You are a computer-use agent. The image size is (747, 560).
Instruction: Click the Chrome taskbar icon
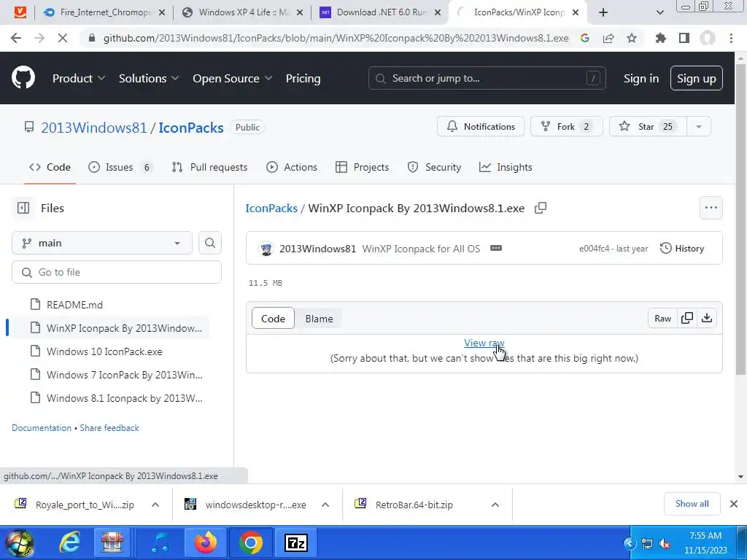[x=251, y=542]
